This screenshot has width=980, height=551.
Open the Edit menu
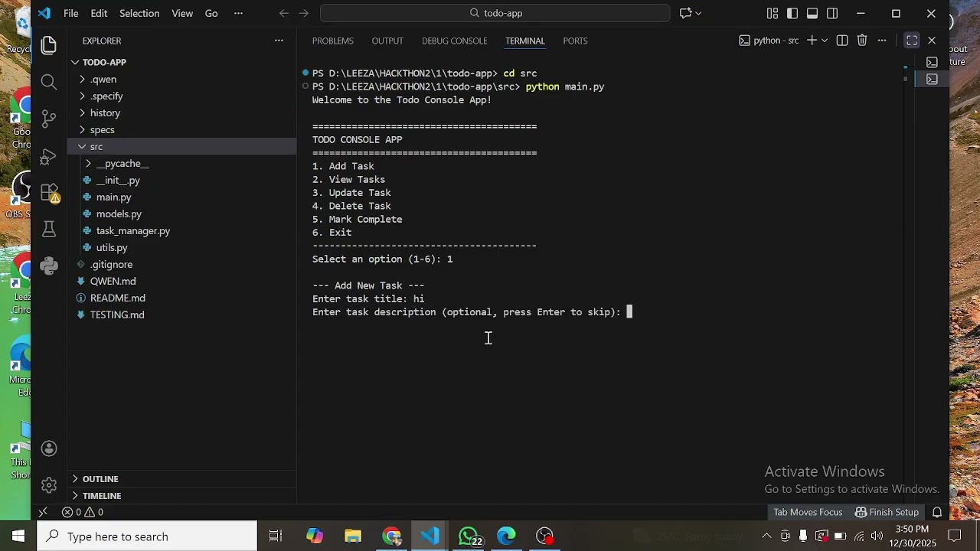(x=99, y=13)
